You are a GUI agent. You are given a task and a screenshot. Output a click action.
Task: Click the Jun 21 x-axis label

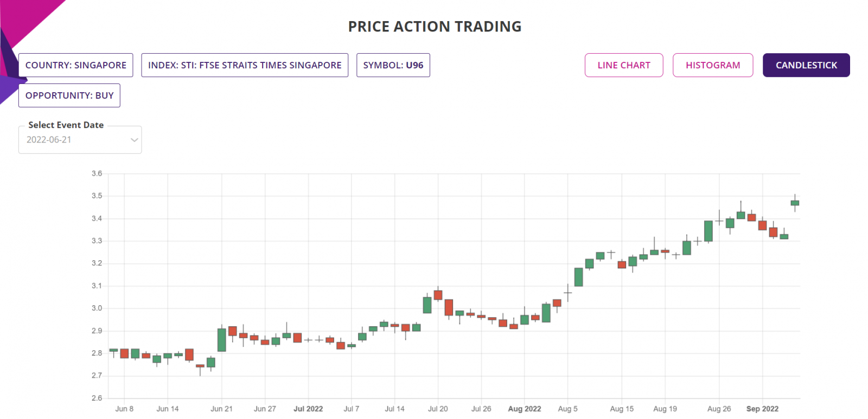(x=221, y=409)
